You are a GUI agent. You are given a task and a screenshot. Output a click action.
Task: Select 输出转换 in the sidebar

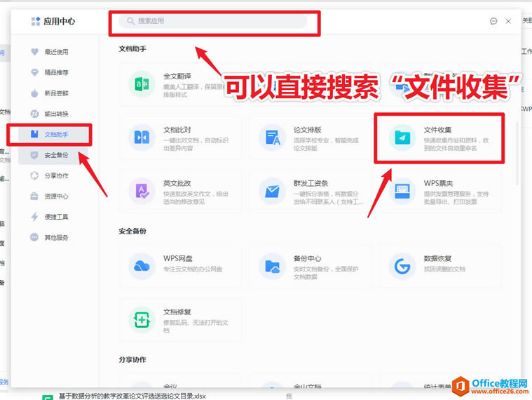click(x=56, y=114)
